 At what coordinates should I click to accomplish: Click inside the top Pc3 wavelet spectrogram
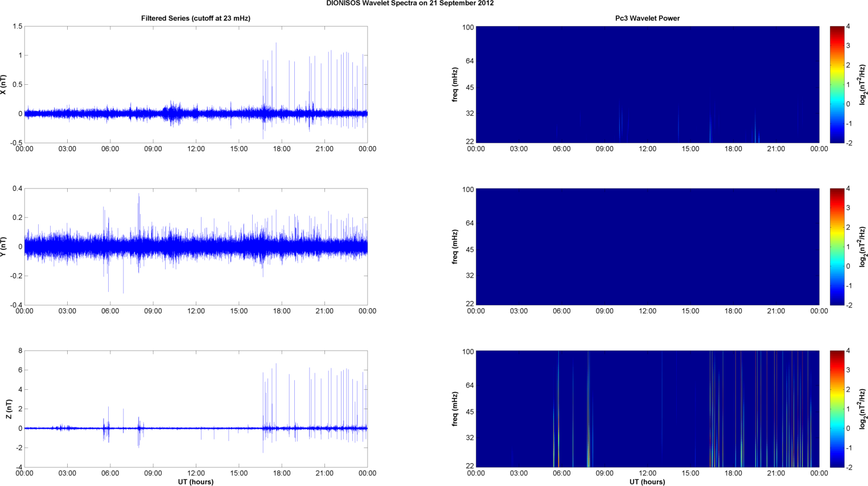coord(647,84)
